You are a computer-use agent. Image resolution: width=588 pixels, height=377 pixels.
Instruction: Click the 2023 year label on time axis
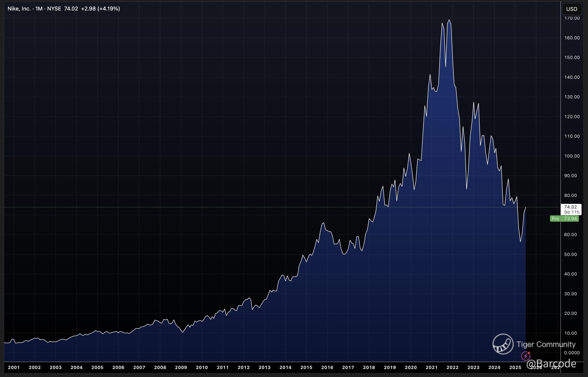(x=473, y=368)
